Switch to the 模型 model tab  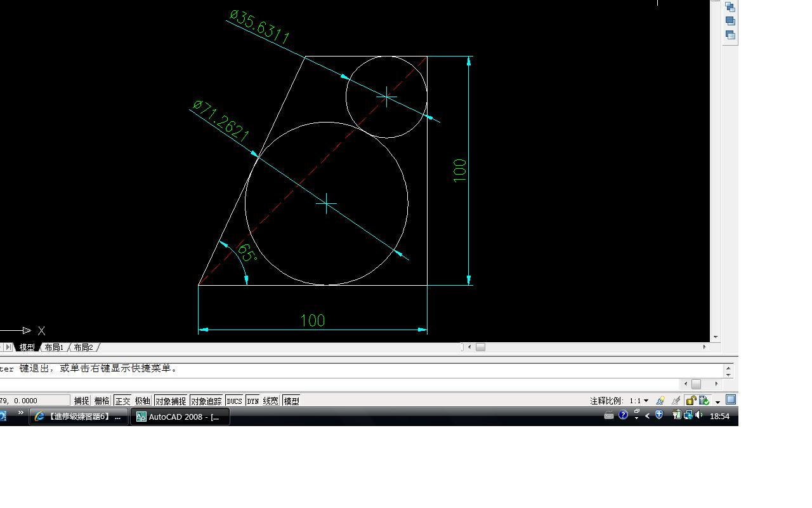(27, 347)
